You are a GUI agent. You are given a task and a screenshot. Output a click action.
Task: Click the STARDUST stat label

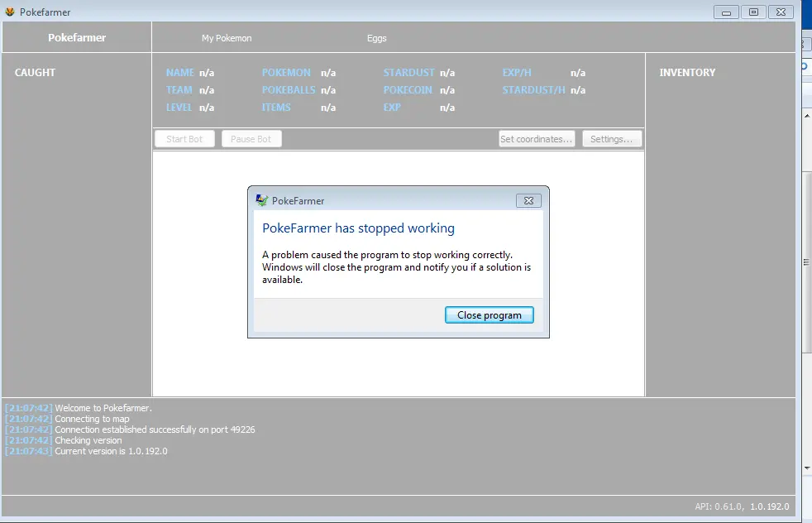pos(408,73)
